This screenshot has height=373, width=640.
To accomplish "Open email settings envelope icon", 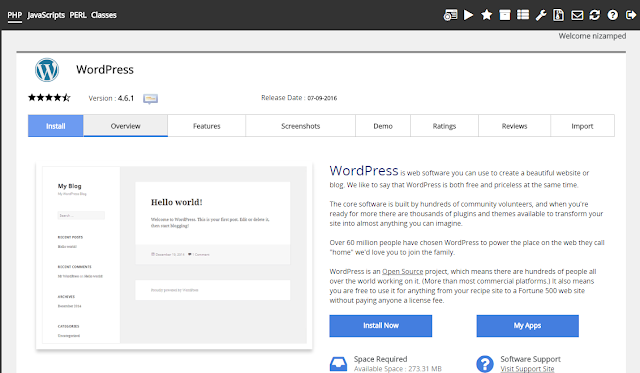I will 577,16.
